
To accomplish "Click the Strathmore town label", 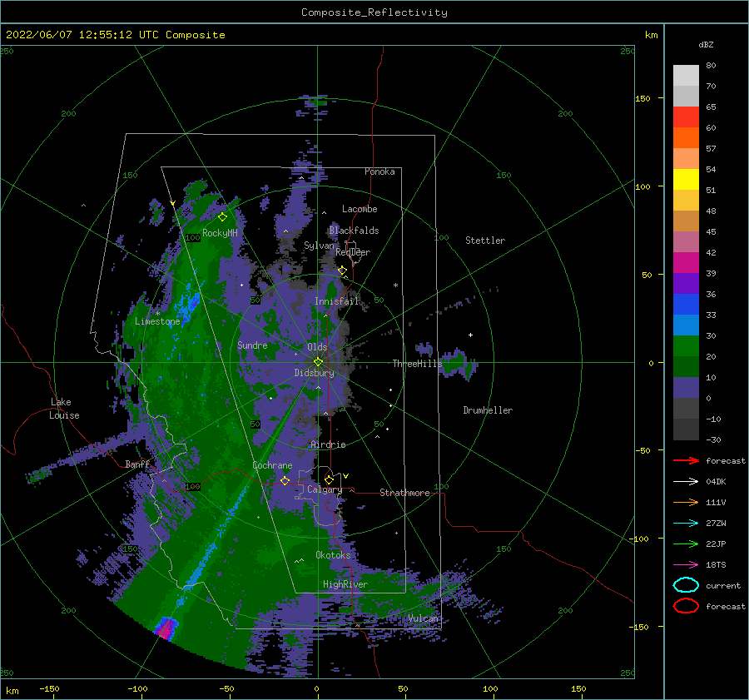I will coord(404,493).
